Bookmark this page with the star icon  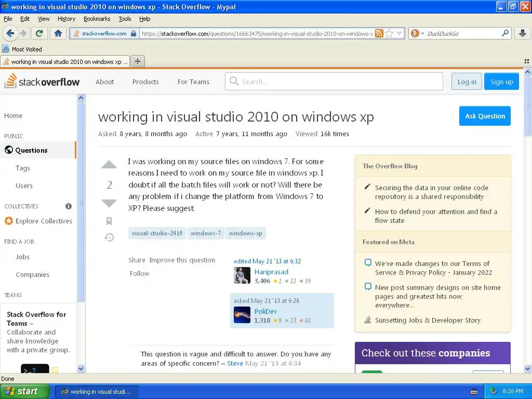click(390, 33)
